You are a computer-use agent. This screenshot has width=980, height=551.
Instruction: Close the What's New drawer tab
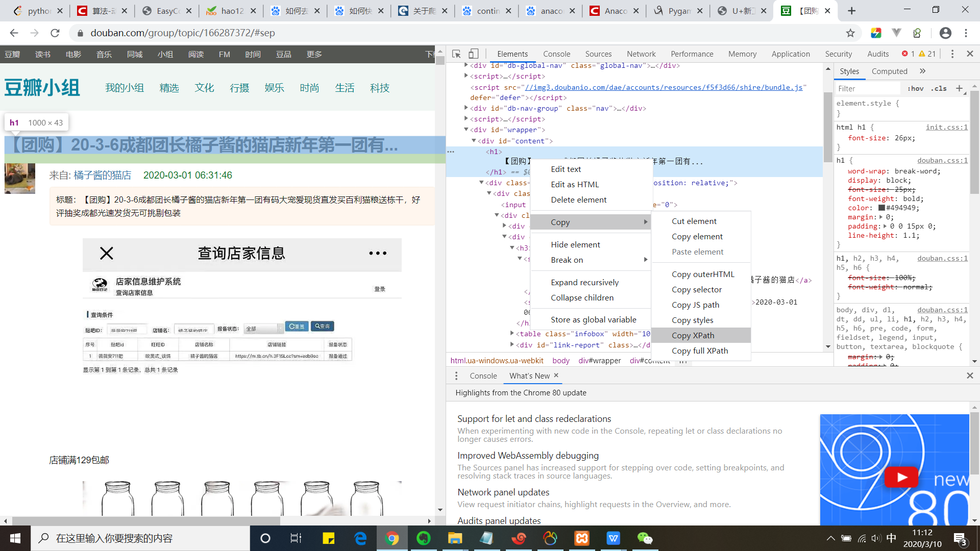click(556, 375)
